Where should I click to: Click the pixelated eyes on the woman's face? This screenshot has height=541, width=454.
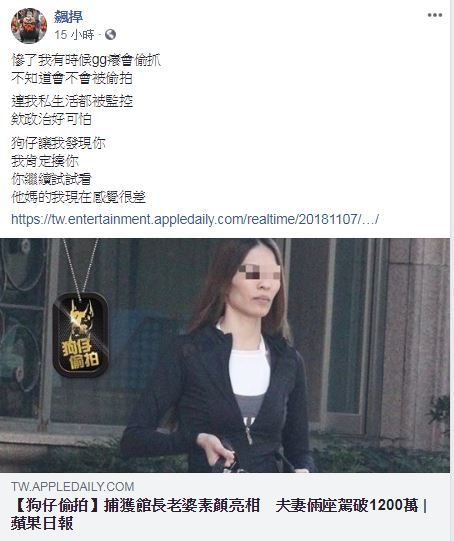pyautogui.click(x=259, y=272)
